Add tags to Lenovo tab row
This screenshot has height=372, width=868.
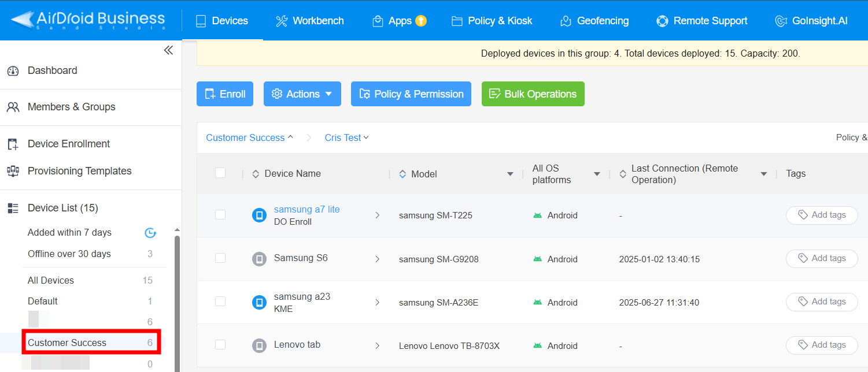(822, 345)
